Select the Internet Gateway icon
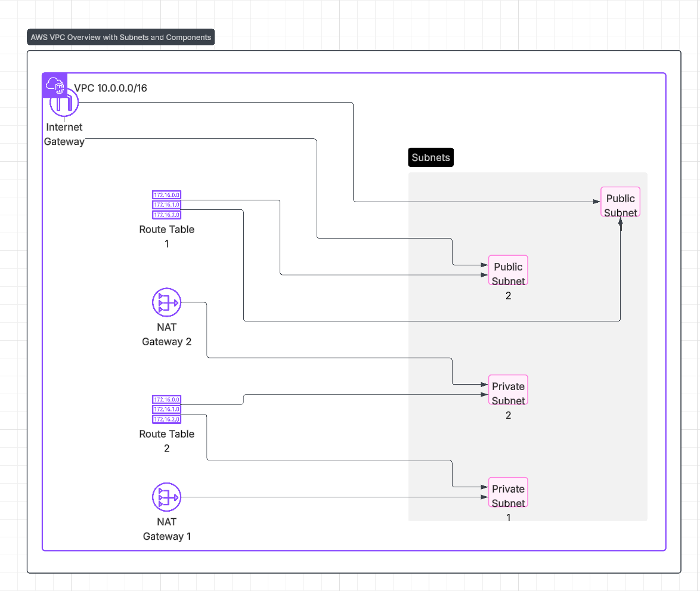 pos(64,104)
